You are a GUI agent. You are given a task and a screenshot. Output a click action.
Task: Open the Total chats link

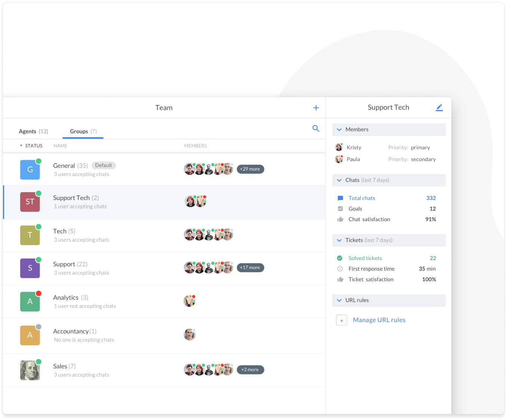click(x=362, y=198)
